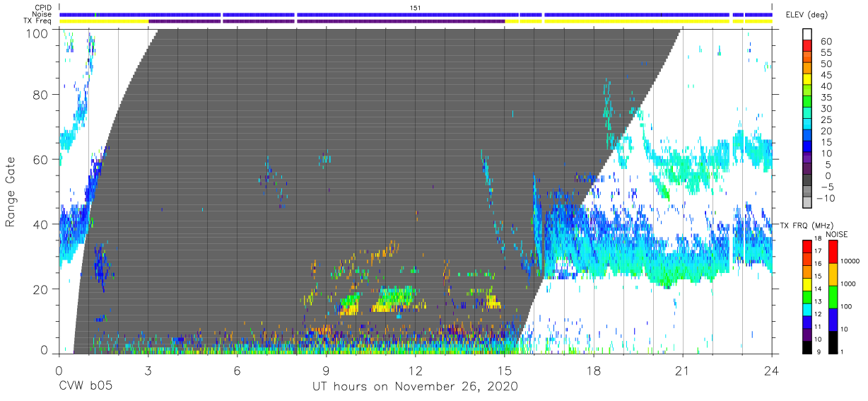Click the blue 10–100 segment of NOISE colorbar
This screenshot has width=868, height=401.
coord(833,320)
